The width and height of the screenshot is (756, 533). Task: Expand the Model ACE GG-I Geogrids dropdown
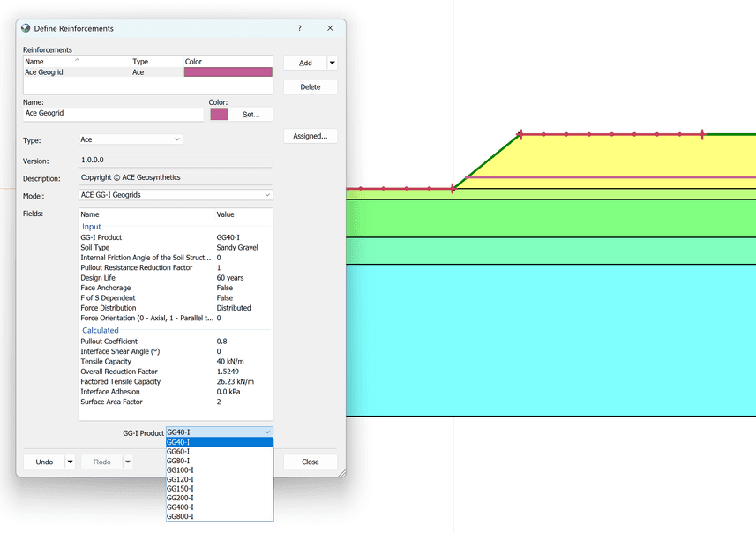(x=176, y=195)
